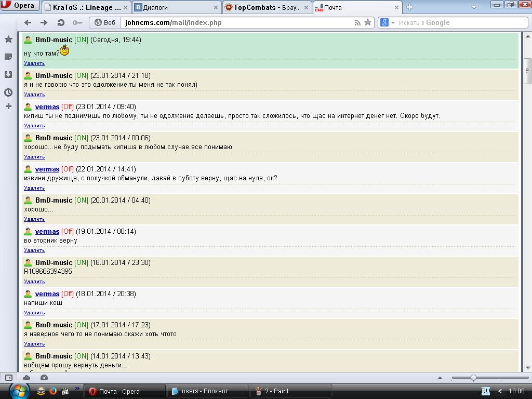This screenshot has width=532, height=399.
Task: Open History clock icon in sidebar
Action: tap(8, 92)
